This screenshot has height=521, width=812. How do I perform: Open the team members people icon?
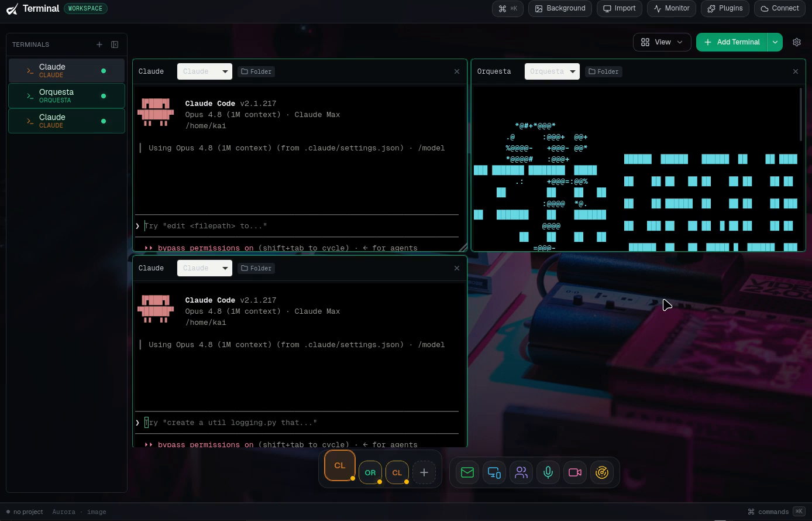(521, 472)
